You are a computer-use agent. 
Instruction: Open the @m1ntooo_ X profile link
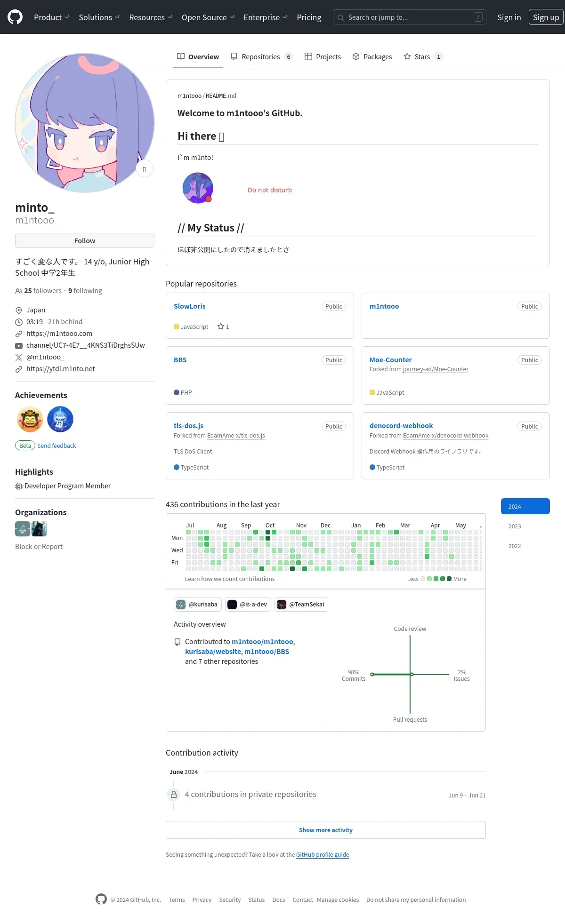45,357
